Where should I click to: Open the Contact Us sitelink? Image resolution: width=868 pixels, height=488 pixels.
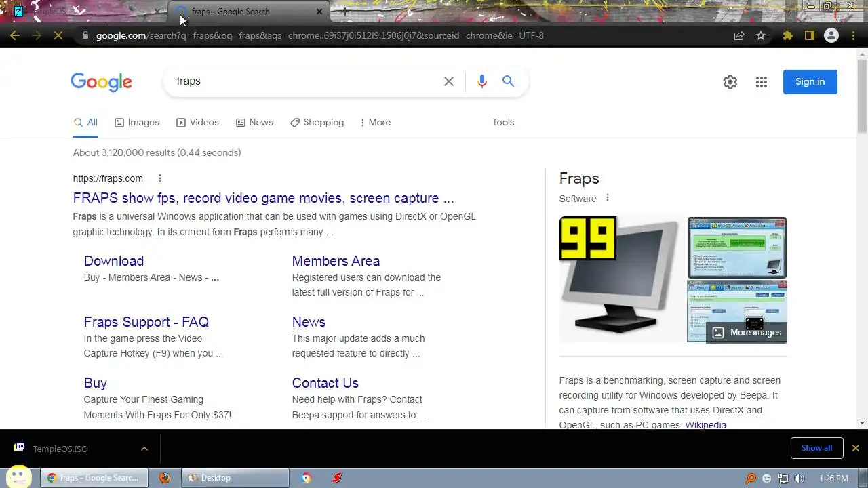point(325,383)
